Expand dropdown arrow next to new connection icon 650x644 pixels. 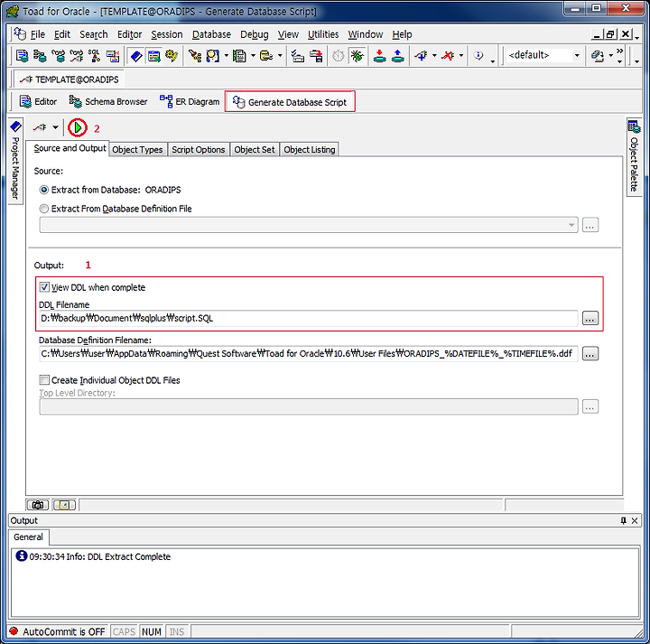(434, 56)
